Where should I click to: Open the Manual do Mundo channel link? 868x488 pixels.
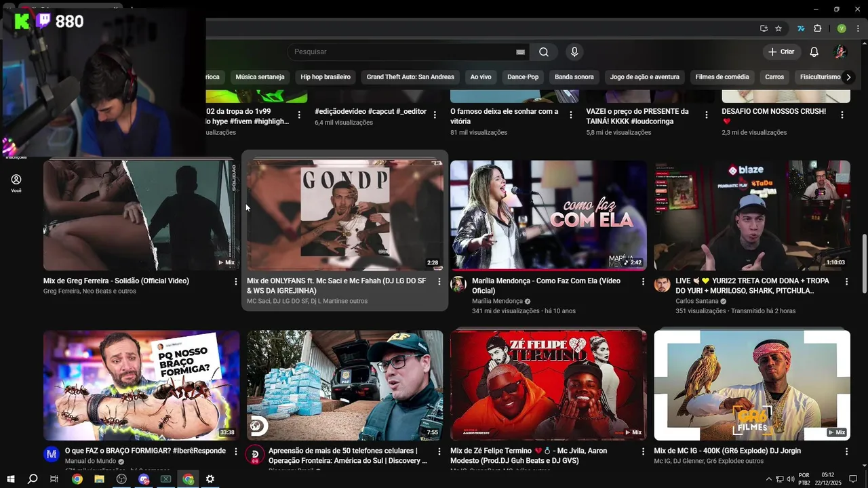pos(90,461)
